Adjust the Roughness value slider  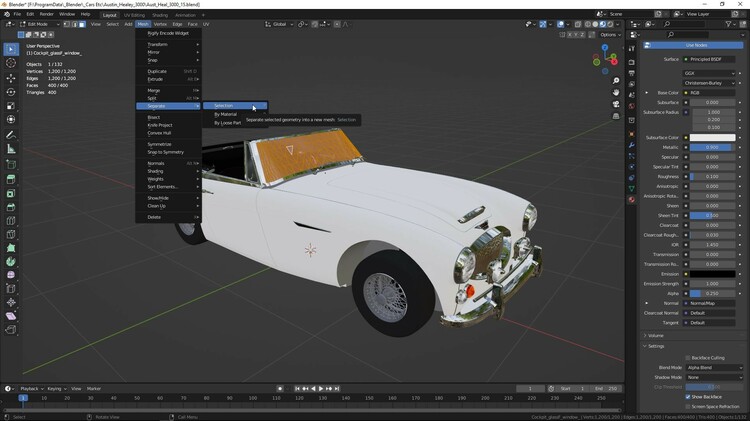click(x=710, y=175)
